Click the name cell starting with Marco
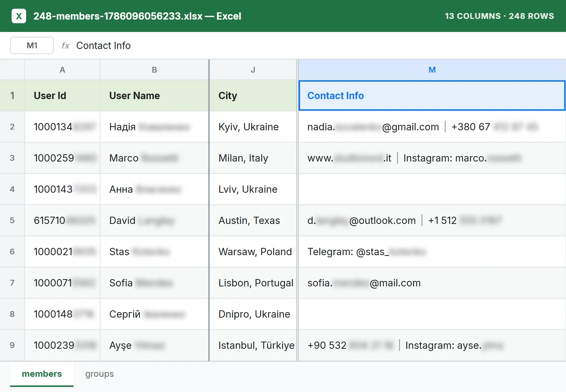 tap(155, 158)
